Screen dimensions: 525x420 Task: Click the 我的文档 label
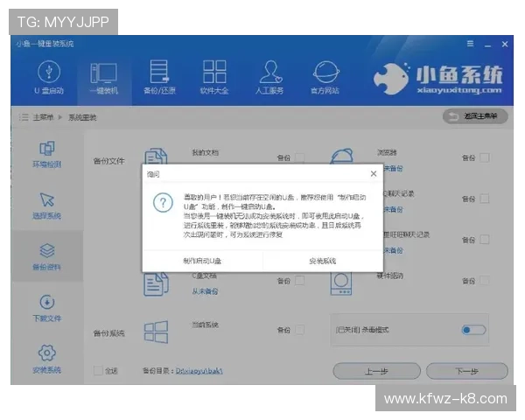point(205,153)
